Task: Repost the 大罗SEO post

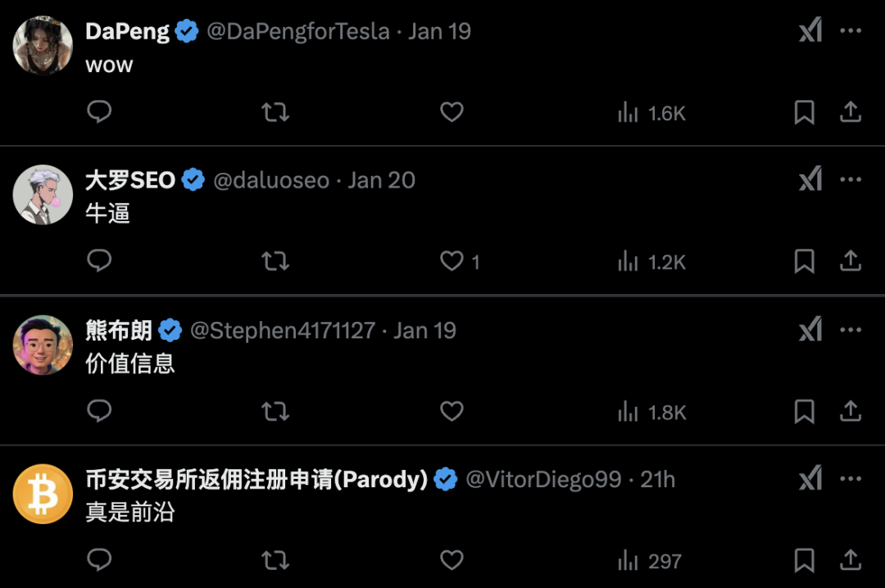Action: [275, 261]
